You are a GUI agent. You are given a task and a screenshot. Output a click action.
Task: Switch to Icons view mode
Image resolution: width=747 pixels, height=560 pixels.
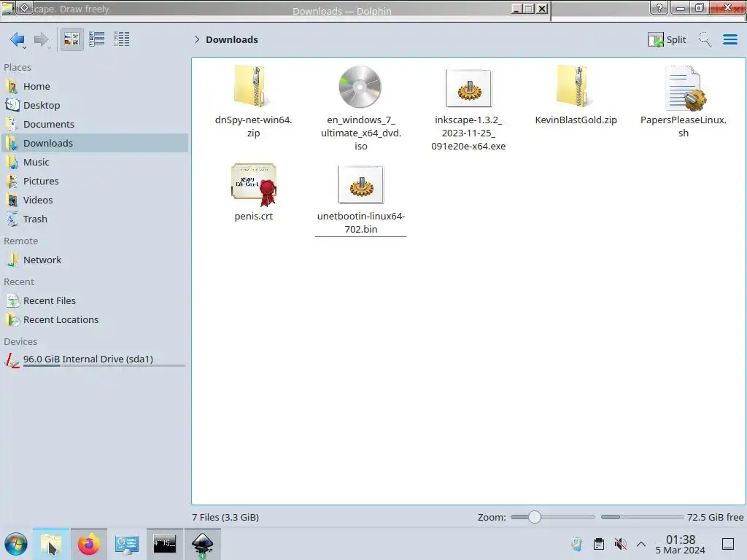71,39
